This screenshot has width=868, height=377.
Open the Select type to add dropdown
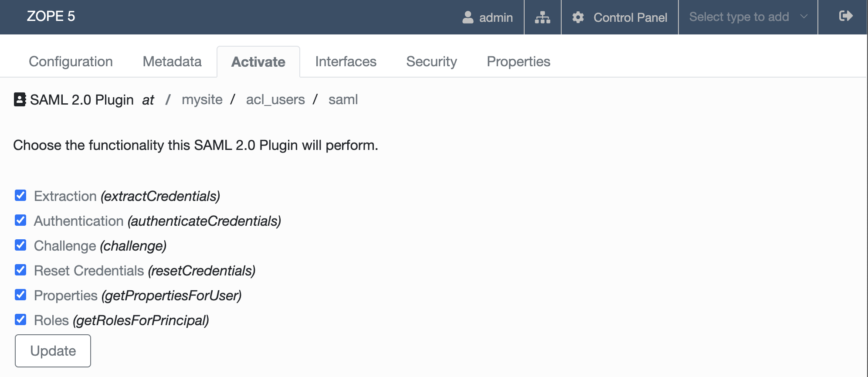[x=748, y=17]
